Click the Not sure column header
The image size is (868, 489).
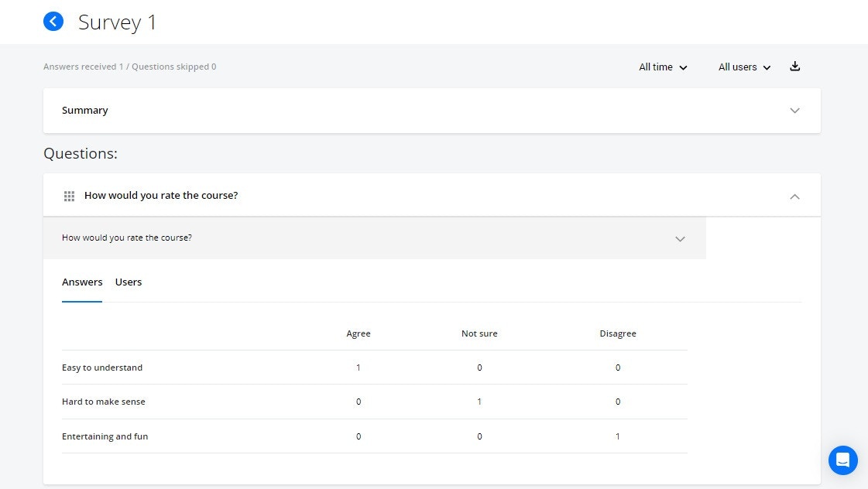[x=479, y=333]
